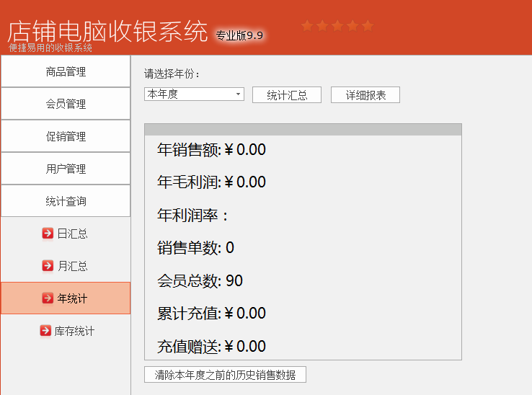Click the gray header bar of statistics panel
Screen dimensions: 532x395
point(303,130)
